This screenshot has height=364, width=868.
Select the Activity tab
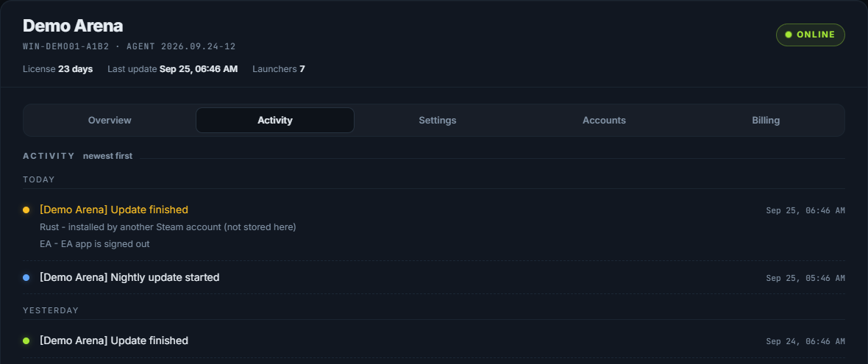coord(275,120)
